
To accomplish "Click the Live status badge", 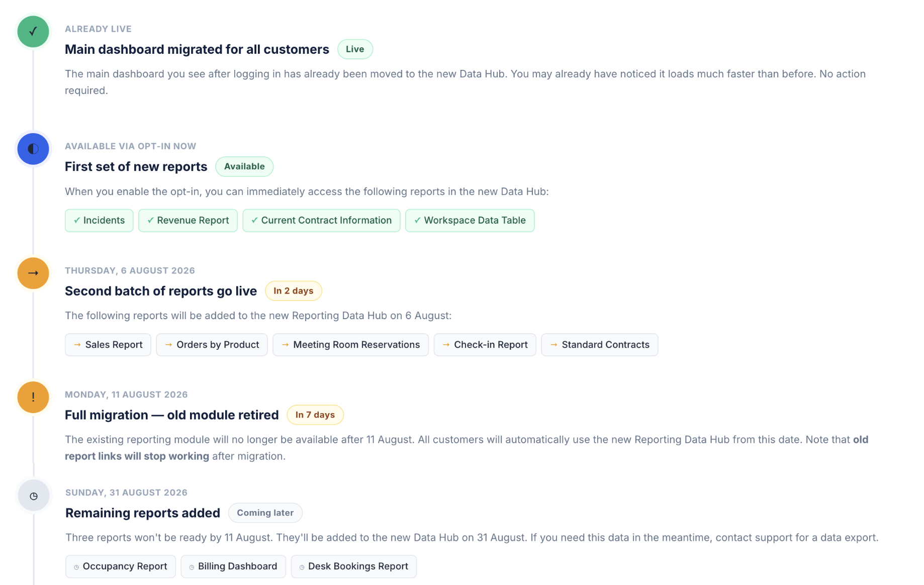I will [x=355, y=49].
